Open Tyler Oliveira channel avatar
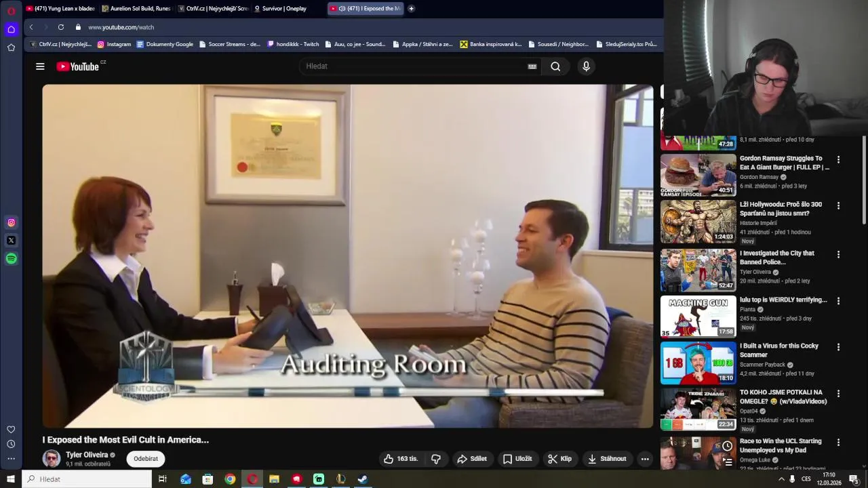Image resolution: width=868 pixels, height=488 pixels. pos(52,459)
